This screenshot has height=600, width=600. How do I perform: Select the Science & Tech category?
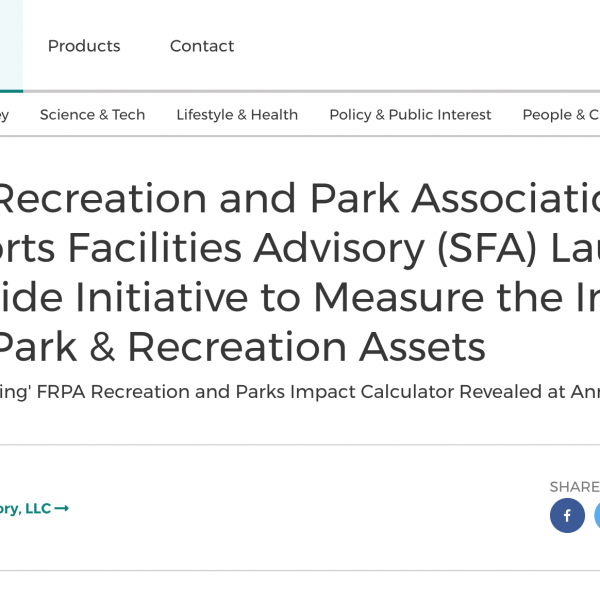(92, 115)
